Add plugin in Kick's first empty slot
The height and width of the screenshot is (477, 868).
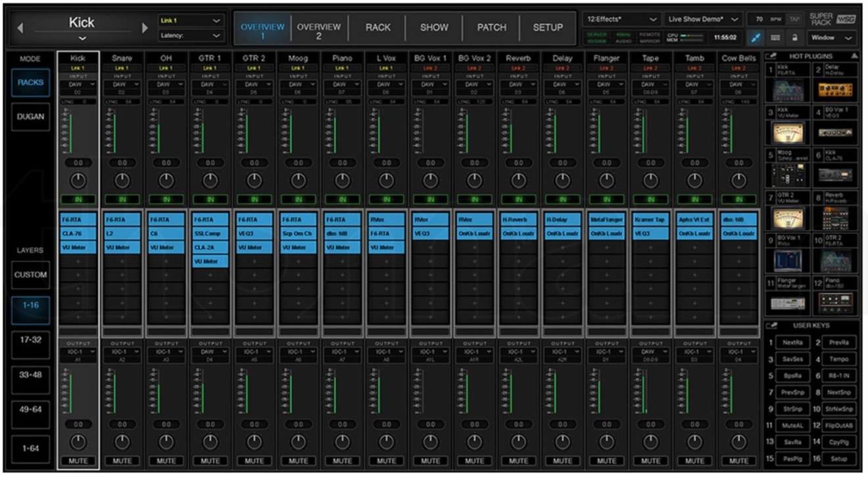tap(78, 261)
